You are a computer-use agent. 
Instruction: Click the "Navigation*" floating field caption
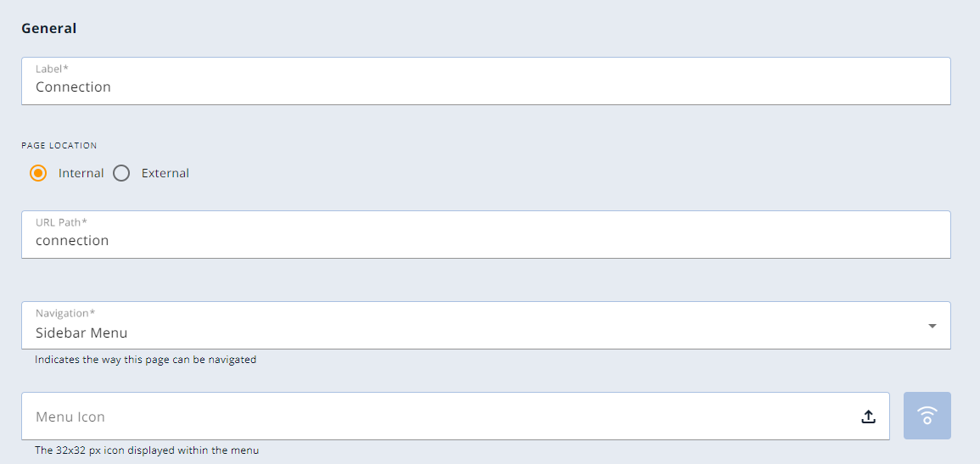coord(65,313)
